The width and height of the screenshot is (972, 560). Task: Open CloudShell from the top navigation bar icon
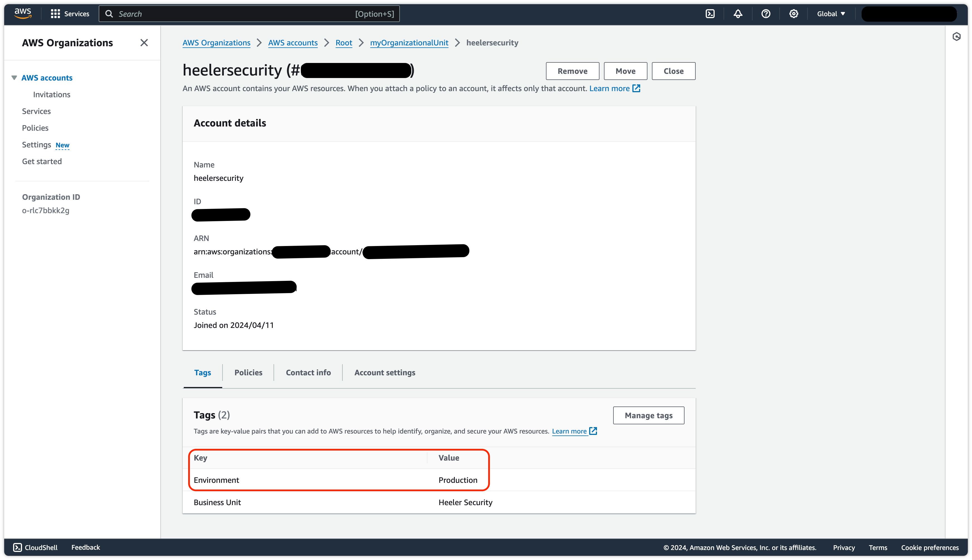pyautogui.click(x=710, y=14)
